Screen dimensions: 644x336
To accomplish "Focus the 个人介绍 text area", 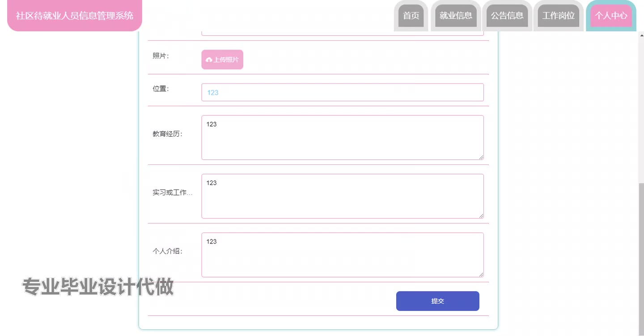I will click(x=342, y=255).
